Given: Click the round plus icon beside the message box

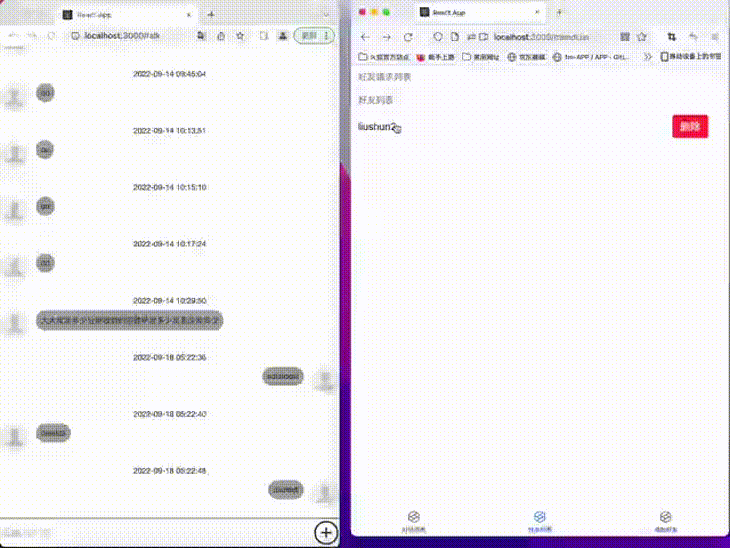Looking at the screenshot, I should pyautogui.click(x=326, y=533).
